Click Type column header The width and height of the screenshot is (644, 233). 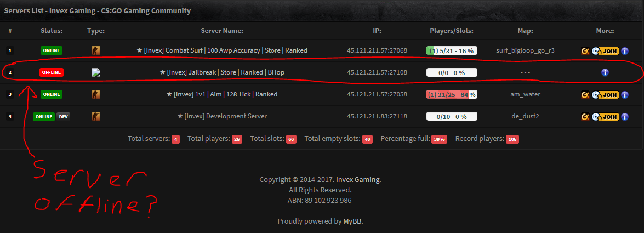(96, 31)
